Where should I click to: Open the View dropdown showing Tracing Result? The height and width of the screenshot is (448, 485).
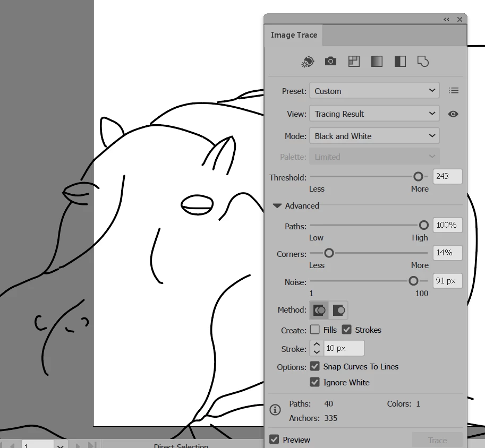375,114
